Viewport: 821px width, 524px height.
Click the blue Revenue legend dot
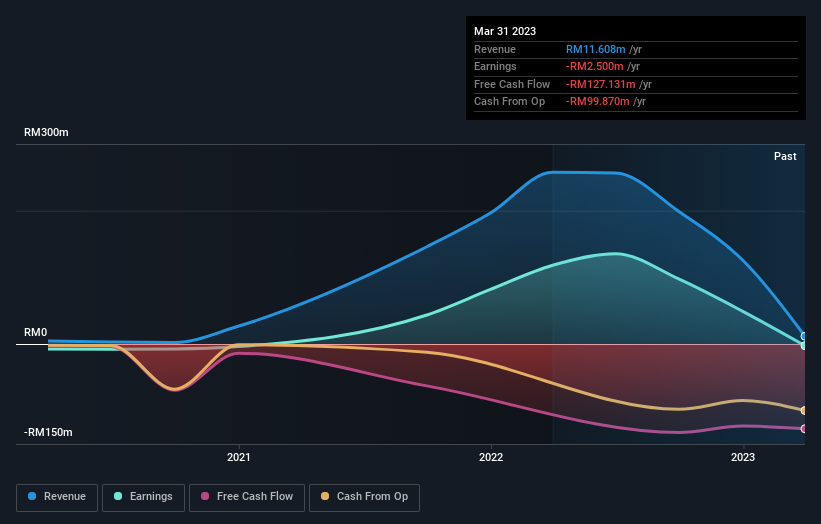[32, 496]
